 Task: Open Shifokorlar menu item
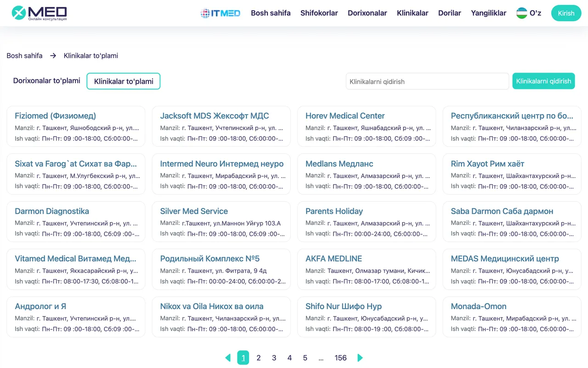(x=319, y=13)
